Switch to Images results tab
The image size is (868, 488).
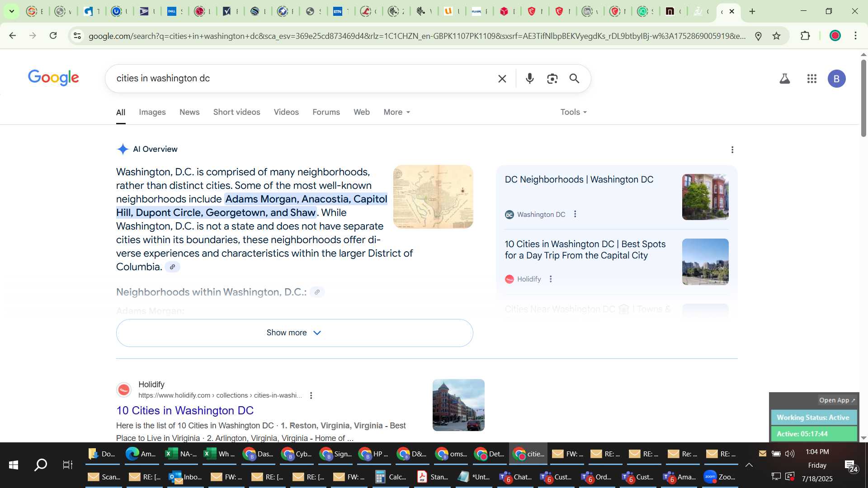152,112
